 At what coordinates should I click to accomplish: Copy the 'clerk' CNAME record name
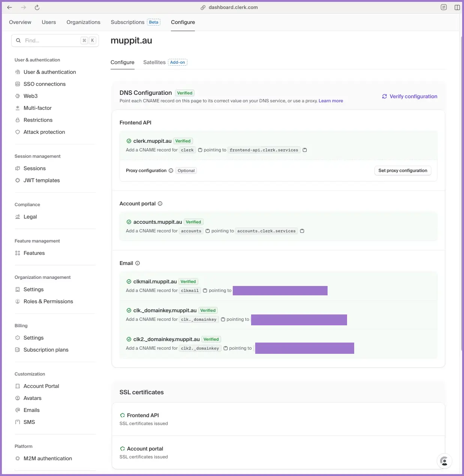point(200,150)
